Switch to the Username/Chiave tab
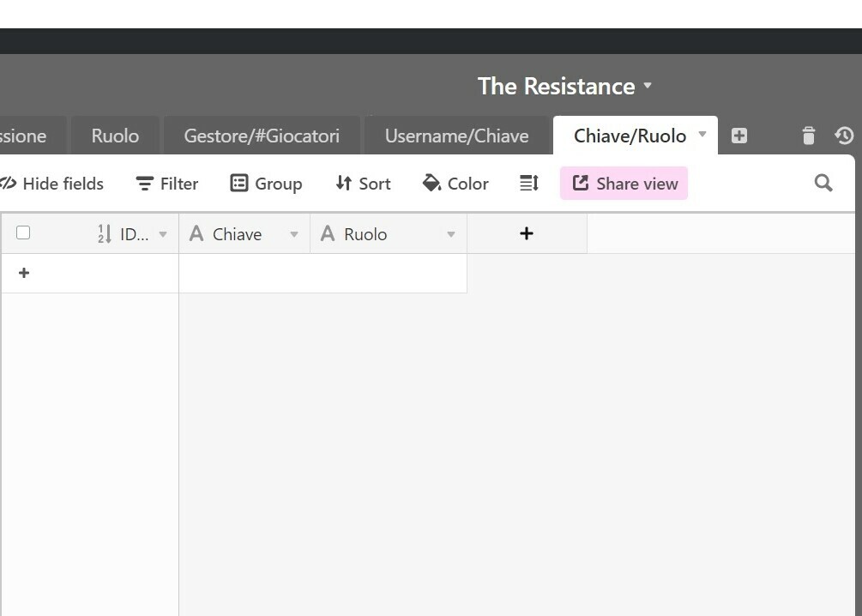The width and height of the screenshot is (862, 616). (457, 136)
